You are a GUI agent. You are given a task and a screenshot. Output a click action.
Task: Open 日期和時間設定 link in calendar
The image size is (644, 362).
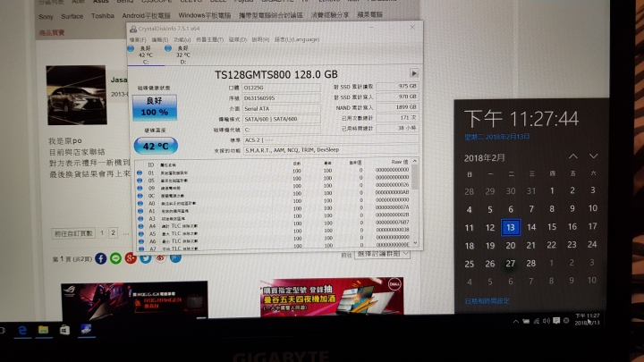point(487,301)
